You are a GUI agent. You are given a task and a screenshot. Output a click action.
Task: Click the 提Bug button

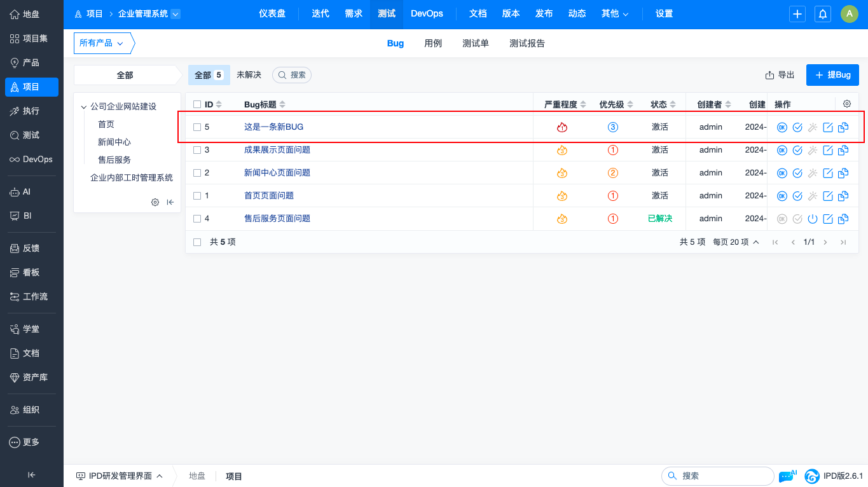coord(832,75)
